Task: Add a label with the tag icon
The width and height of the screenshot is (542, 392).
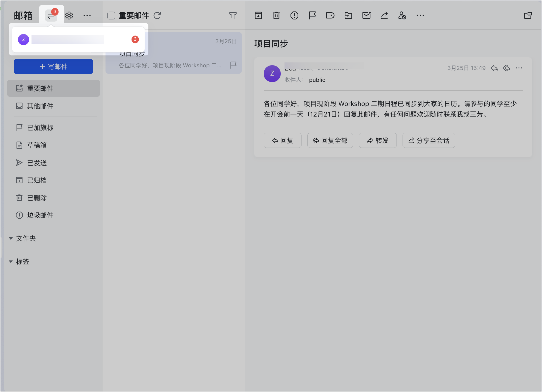Action: pyautogui.click(x=330, y=16)
